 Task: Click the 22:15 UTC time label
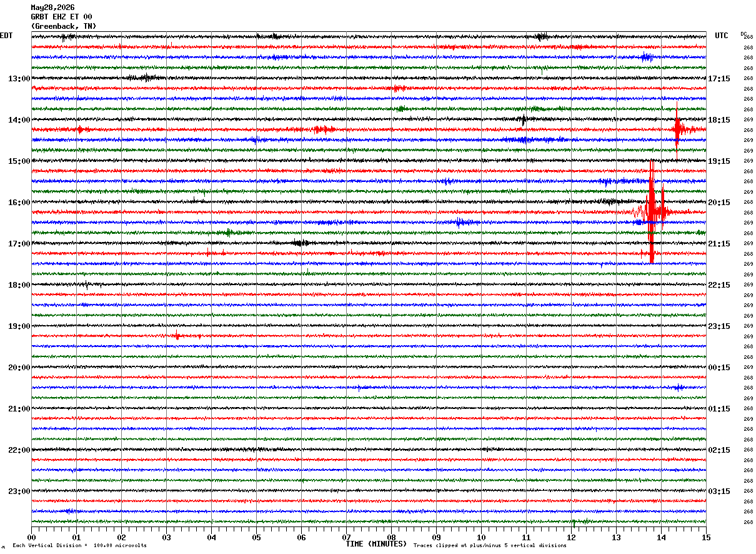coord(719,285)
